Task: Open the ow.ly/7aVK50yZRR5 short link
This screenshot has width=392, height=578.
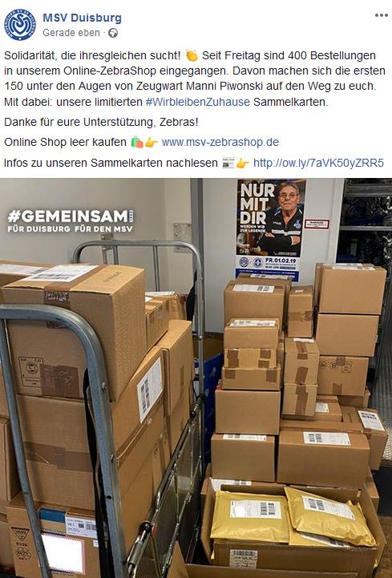Action: (318, 163)
